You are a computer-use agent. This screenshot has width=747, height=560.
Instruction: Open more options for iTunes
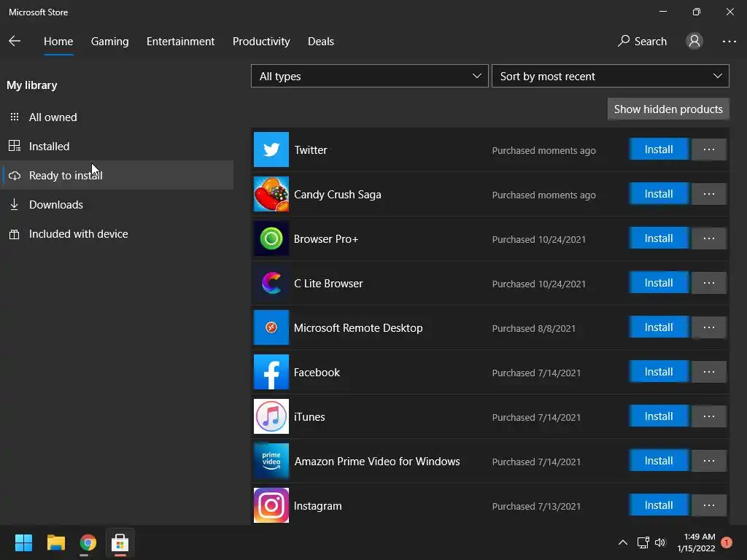(x=709, y=416)
